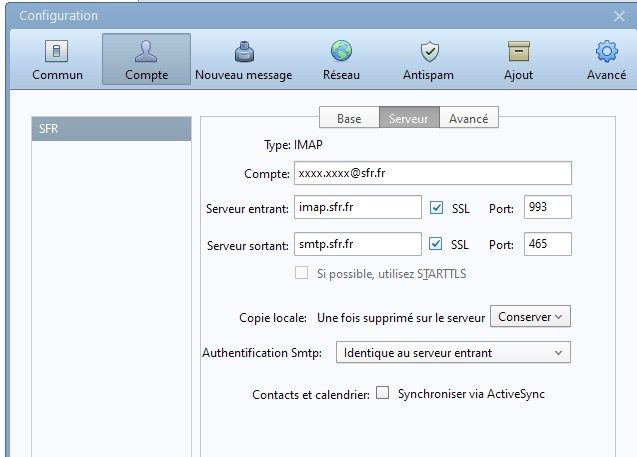637x457 pixels.
Task: Open the Commun settings section
Action: (57, 59)
